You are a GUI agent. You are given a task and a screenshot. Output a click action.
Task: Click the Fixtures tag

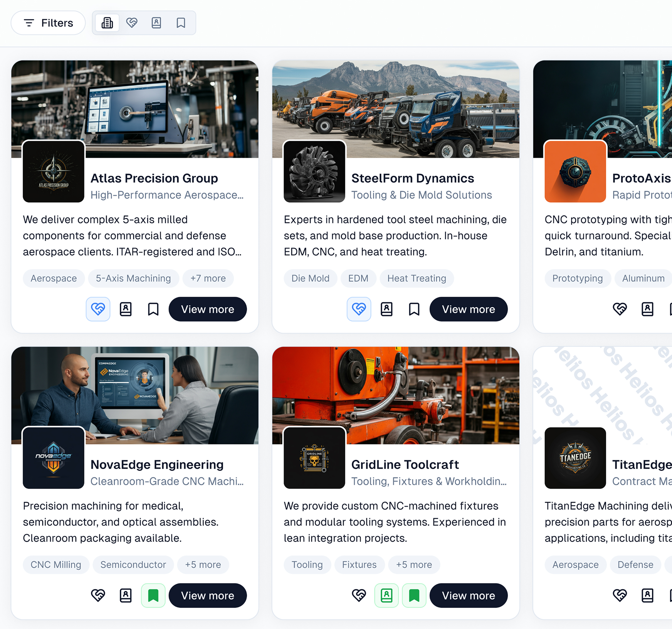pyautogui.click(x=359, y=565)
